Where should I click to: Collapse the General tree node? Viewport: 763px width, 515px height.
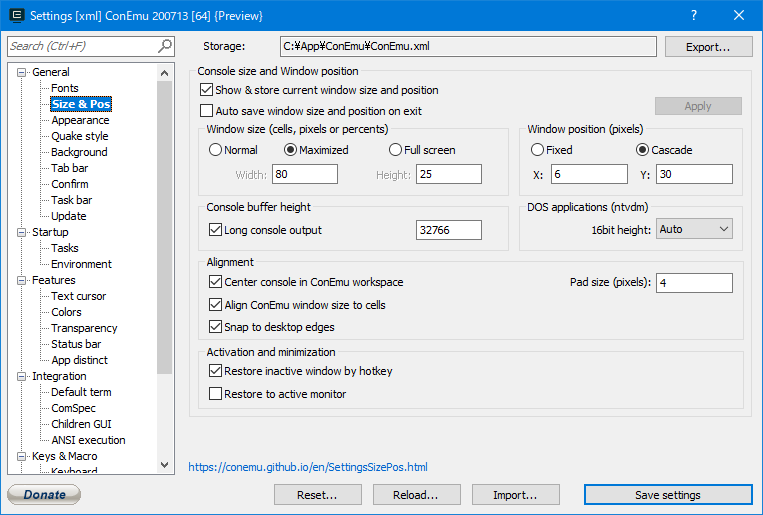pos(21,73)
